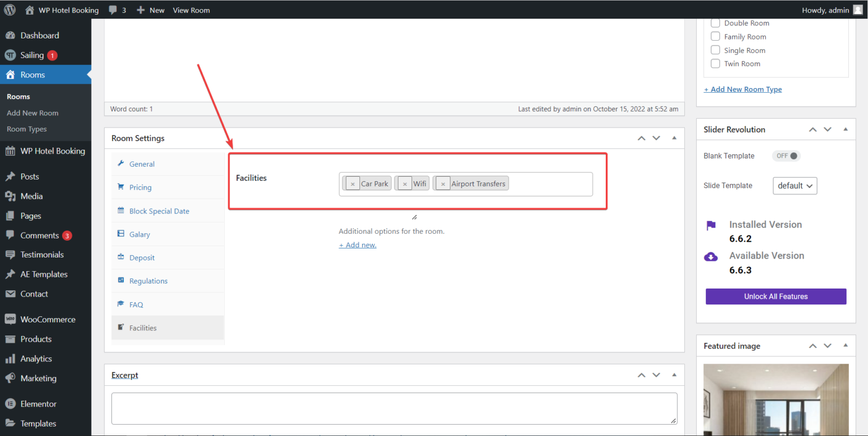The width and height of the screenshot is (868, 436).
Task: Click the WordPress logo in admin bar
Action: 10,10
